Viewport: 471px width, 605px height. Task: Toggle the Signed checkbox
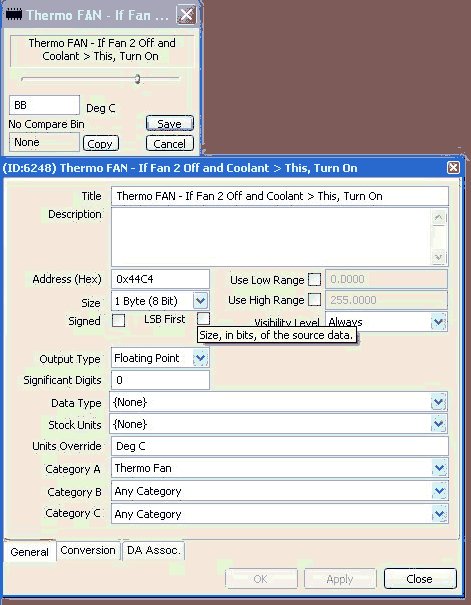click(x=118, y=320)
